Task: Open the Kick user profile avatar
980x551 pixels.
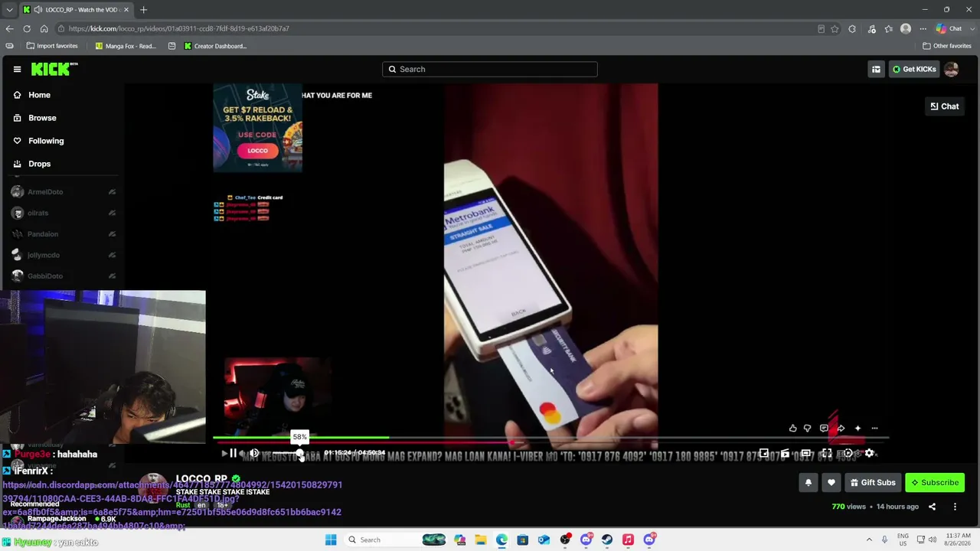Action: 952,69
